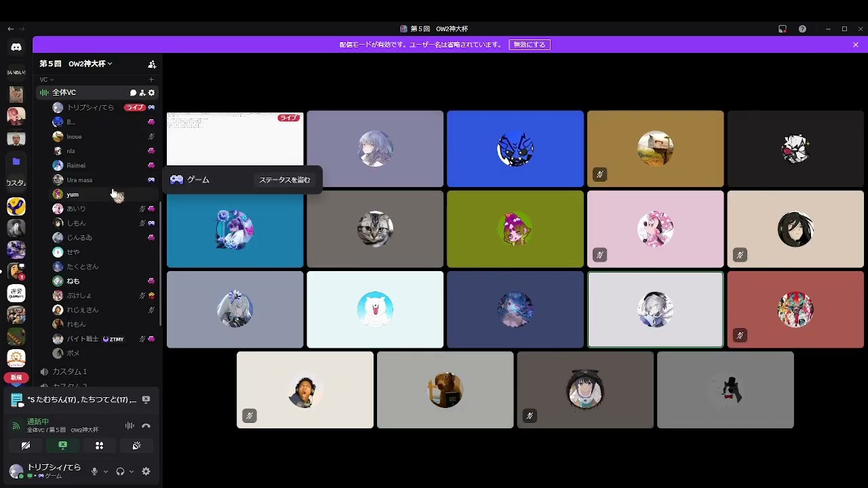Open the soundboard icon in call panel

pyautogui.click(x=136, y=445)
